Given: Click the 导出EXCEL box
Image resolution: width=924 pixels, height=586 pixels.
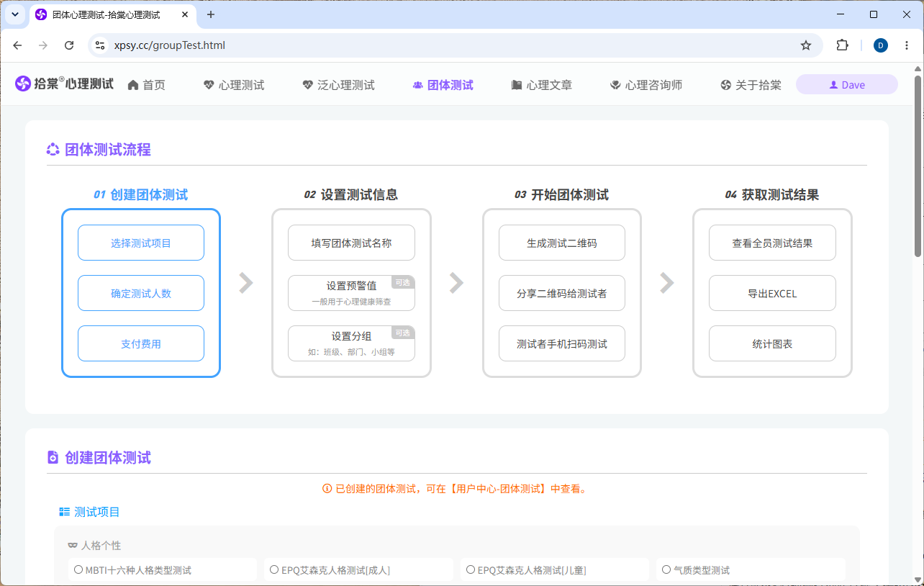Looking at the screenshot, I should tap(772, 293).
